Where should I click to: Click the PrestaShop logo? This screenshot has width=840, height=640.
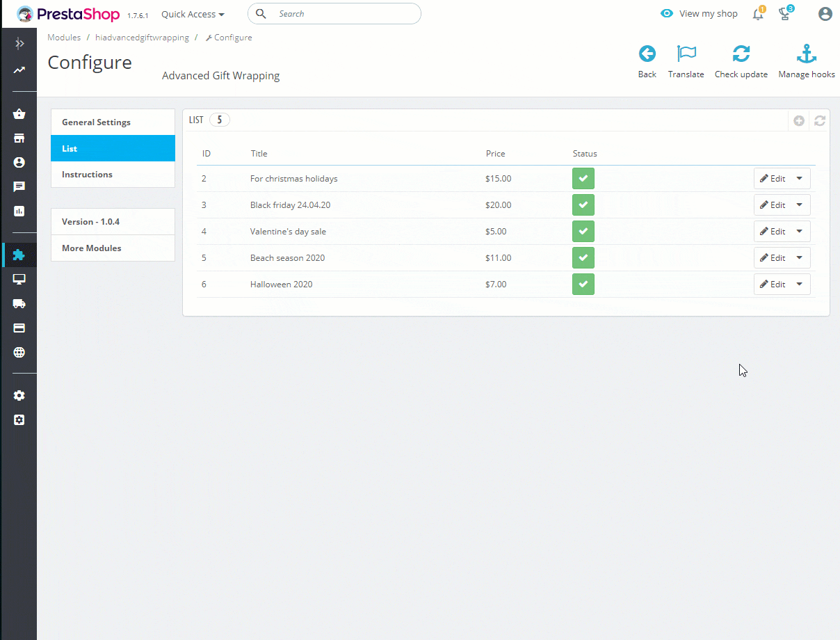click(67, 14)
